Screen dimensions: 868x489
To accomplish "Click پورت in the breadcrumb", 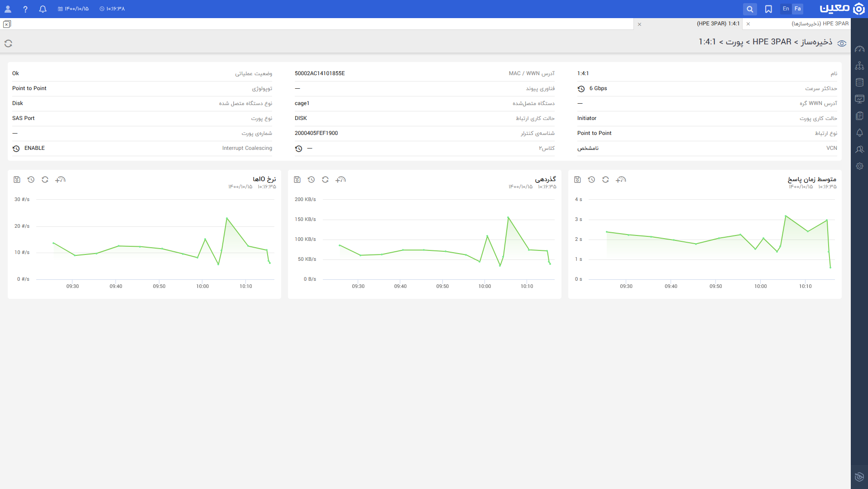I will click(x=734, y=42).
